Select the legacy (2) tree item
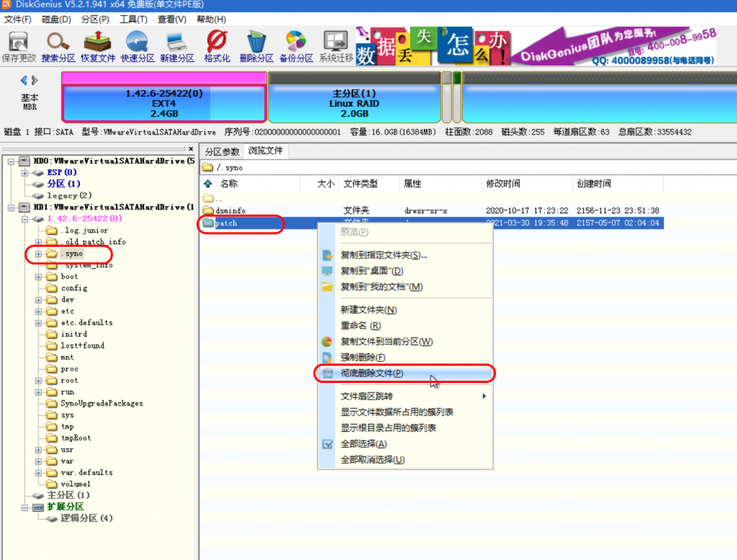 [x=68, y=196]
